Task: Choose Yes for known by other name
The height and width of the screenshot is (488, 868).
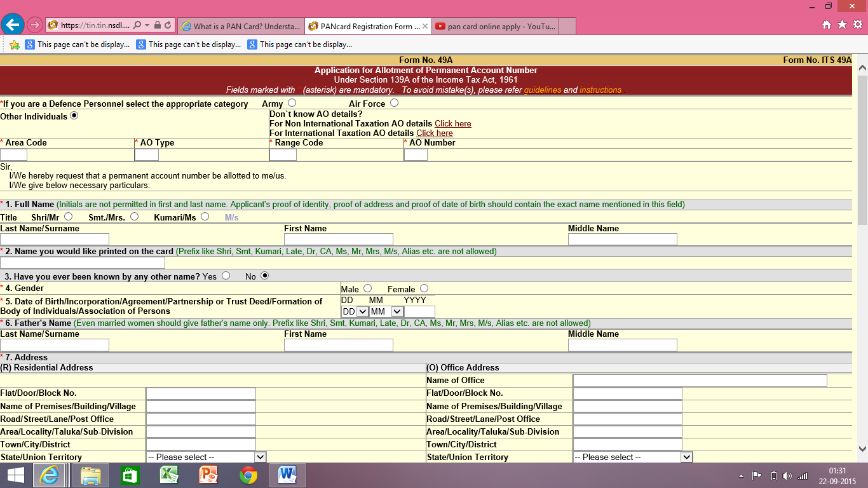Action: coord(226,276)
